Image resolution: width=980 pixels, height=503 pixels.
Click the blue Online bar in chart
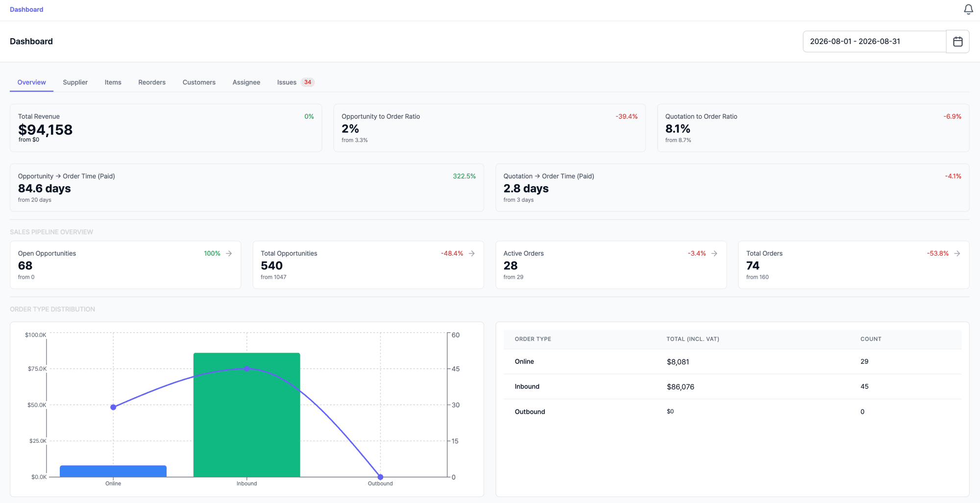[113, 471]
